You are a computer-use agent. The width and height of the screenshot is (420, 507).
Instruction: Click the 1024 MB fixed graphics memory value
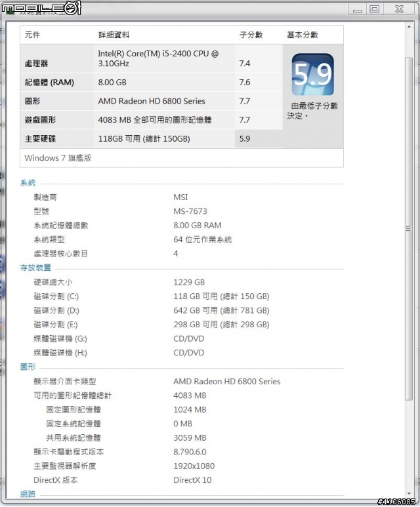(190, 410)
